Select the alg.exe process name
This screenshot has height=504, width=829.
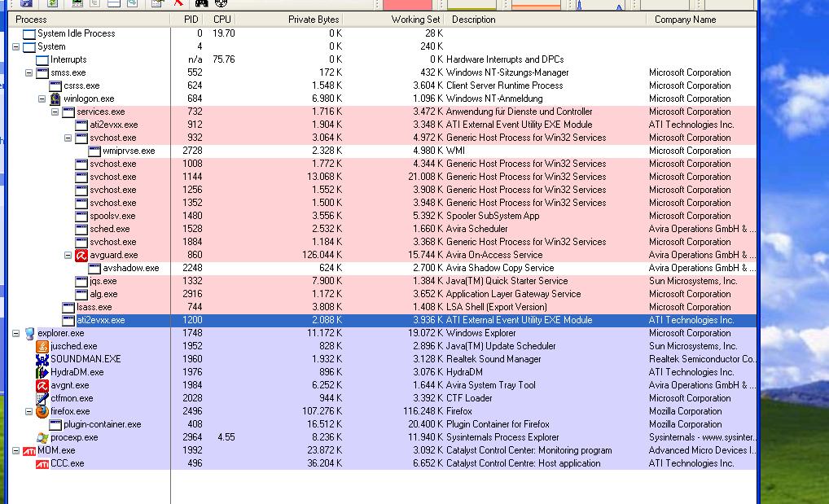(x=103, y=294)
